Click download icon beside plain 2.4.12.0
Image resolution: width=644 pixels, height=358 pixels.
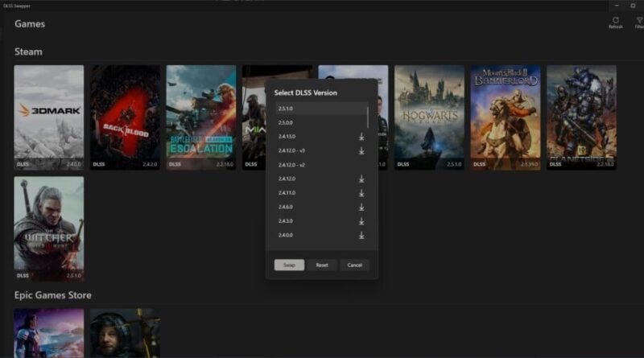tap(361, 179)
